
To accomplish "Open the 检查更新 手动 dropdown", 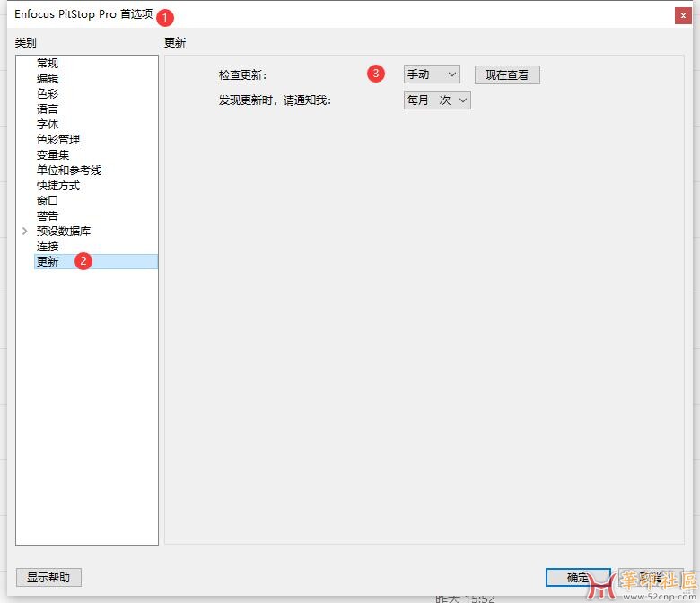I will 432,74.
